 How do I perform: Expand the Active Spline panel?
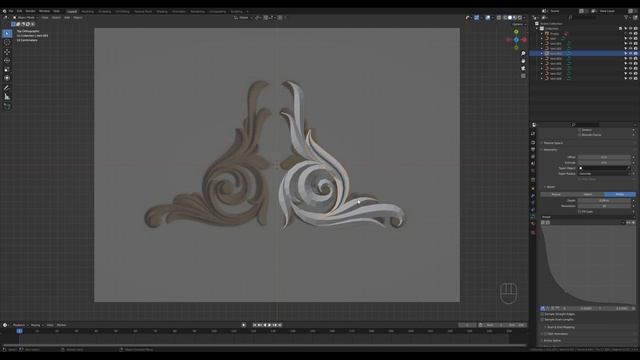[552, 340]
